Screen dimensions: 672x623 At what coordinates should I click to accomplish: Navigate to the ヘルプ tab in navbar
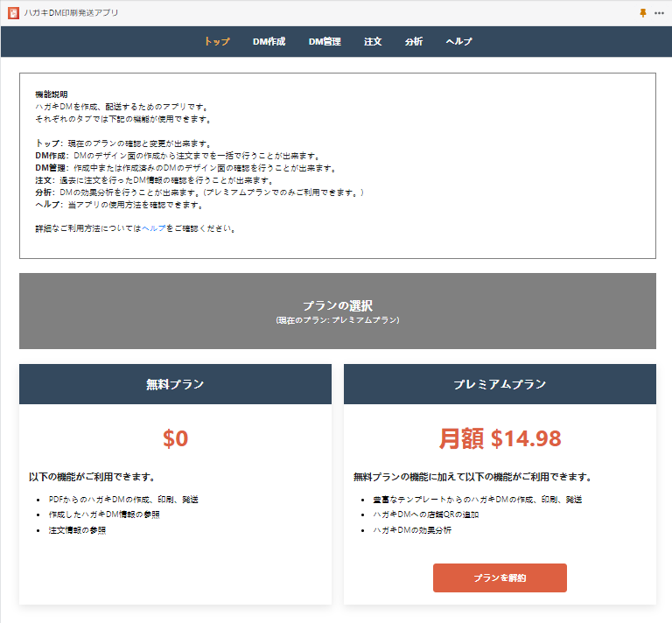click(458, 41)
